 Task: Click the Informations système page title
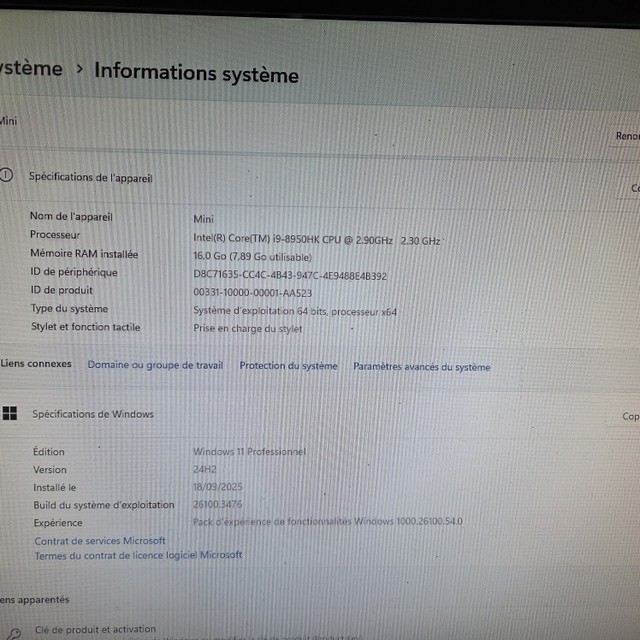pyautogui.click(x=196, y=73)
